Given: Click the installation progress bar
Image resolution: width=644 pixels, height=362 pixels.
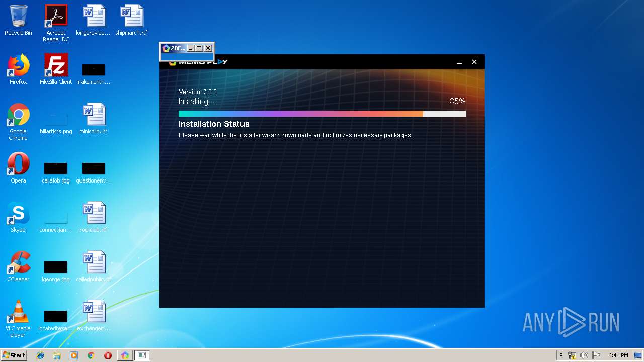Looking at the screenshot, I should coord(322,114).
